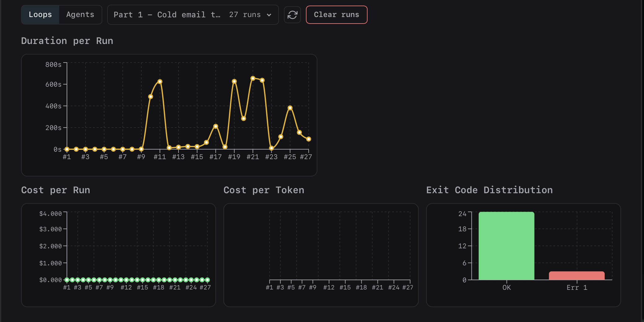Click the 400s axis label

click(x=53, y=106)
